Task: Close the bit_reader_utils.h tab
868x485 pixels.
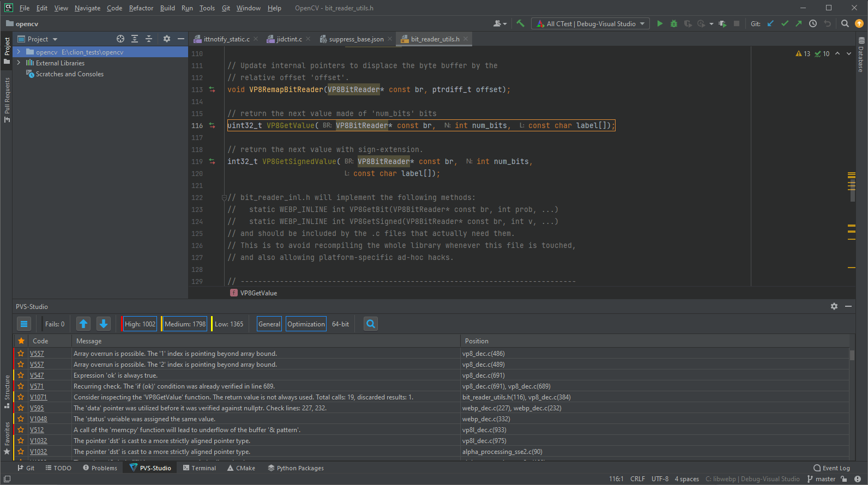Action: pyautogui.click(x=466, y=39)
